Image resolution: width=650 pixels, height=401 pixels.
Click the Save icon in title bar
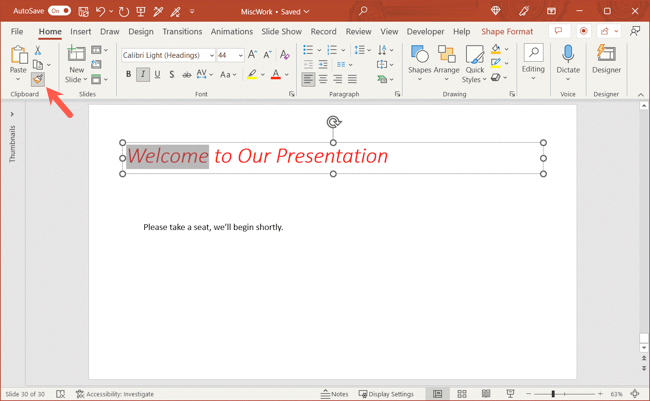pos(83,11)
